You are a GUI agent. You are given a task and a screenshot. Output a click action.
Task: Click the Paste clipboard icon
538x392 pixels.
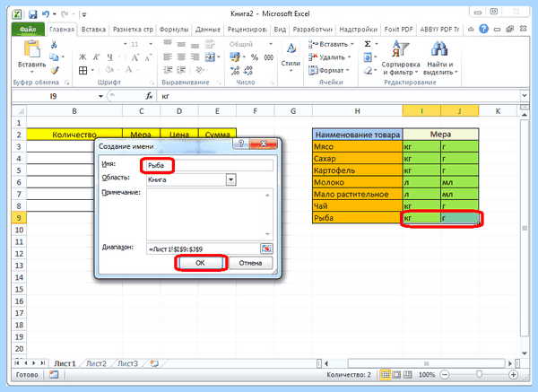[x=31, y=48]
